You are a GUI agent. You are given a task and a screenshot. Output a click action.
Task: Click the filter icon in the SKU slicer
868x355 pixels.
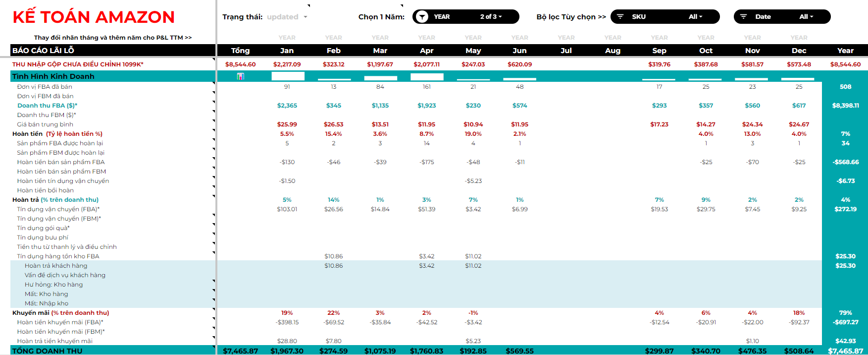[x=620, y=17]
